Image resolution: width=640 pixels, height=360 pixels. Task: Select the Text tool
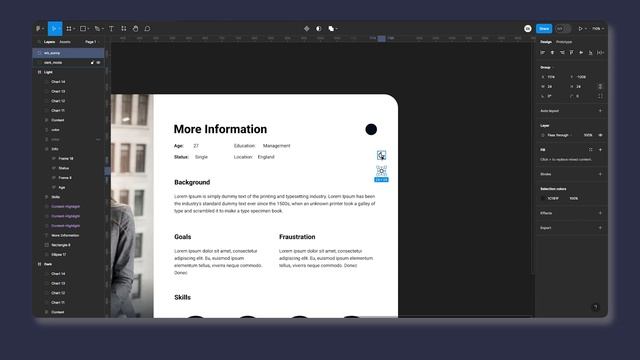pyautogui.click(x=111, y=29)
